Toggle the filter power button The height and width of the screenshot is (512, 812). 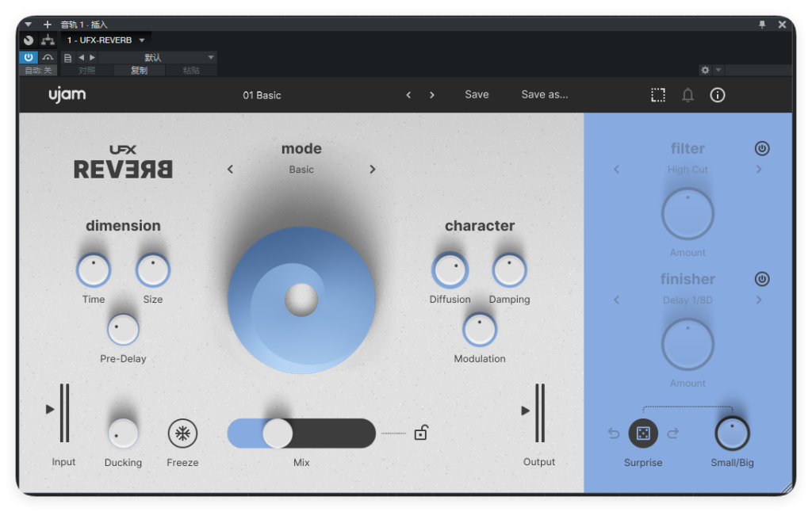click(762, 148)
